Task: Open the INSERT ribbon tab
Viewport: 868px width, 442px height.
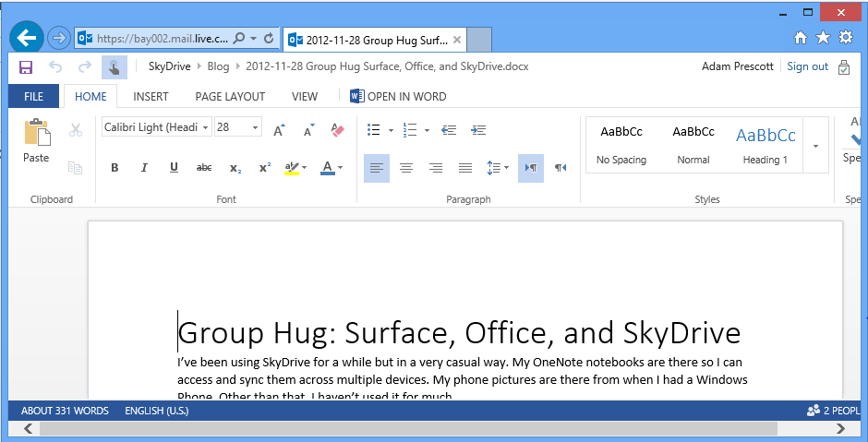Action: [x=151, y=96]
